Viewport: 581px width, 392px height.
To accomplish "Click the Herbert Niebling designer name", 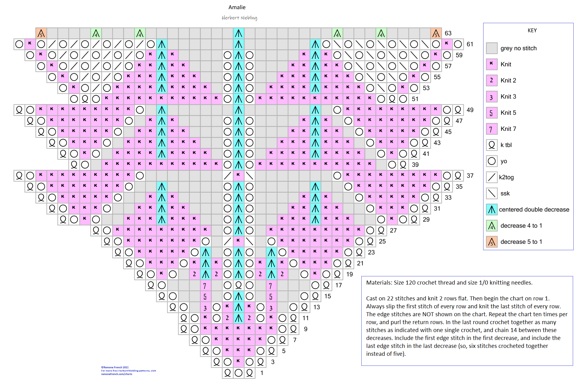I will [239, 18].
